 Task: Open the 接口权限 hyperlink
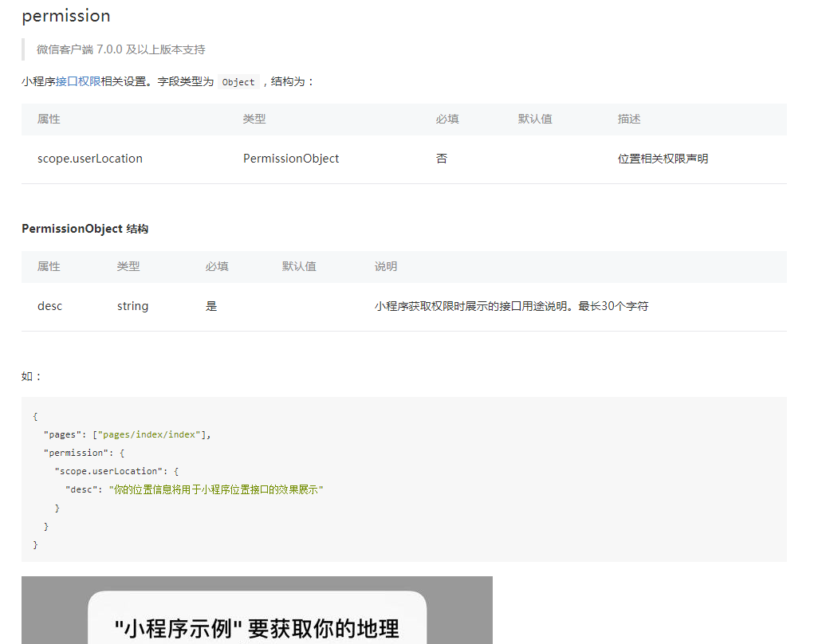pos(78,81)
